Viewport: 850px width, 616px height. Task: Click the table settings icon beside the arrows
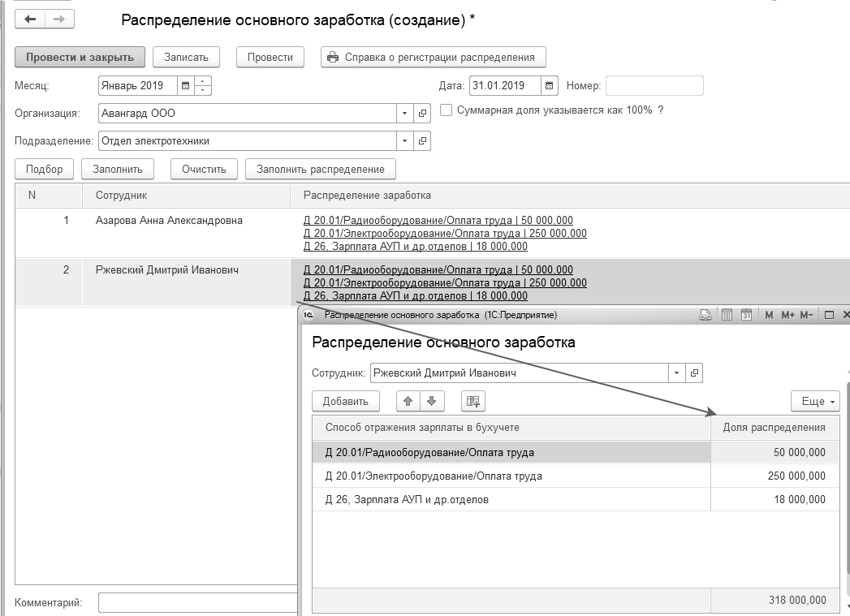click(473, 401)
